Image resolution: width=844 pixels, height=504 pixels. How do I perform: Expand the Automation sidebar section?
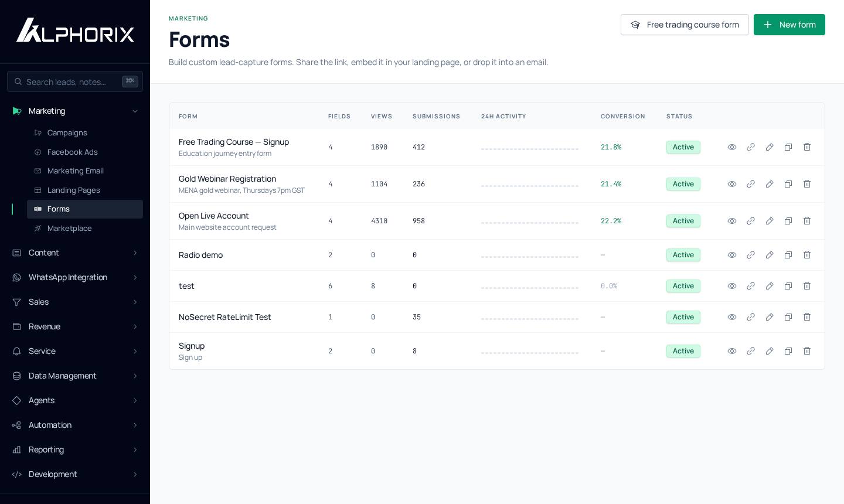75,425
